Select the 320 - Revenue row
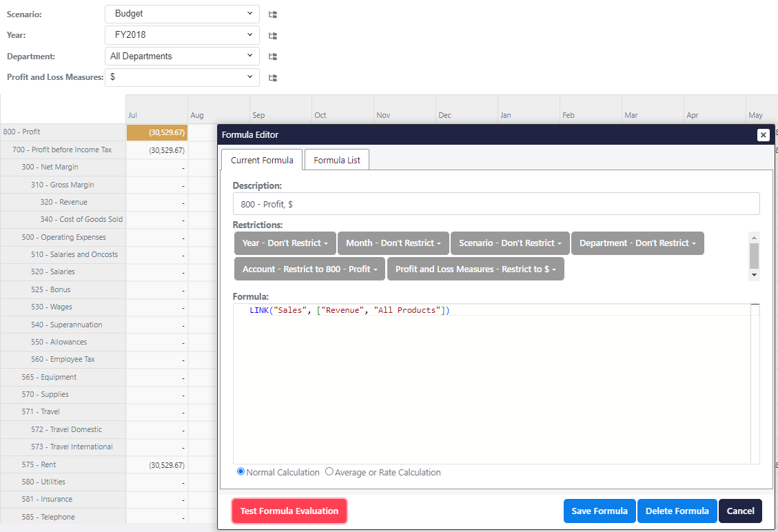This screenshot has width=778, height=532. pos(63,203)
